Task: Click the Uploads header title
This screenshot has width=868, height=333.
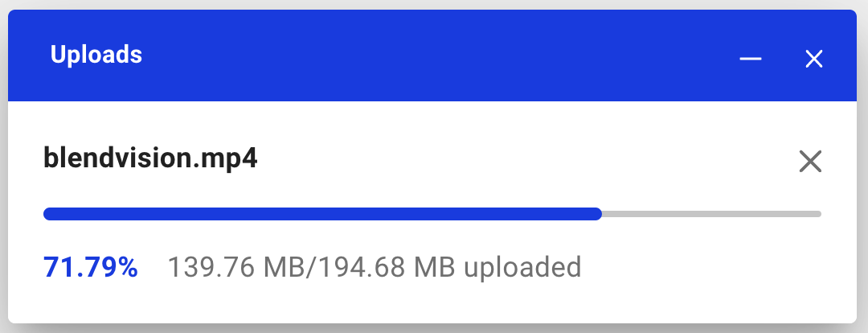Action: click(96, 55)
